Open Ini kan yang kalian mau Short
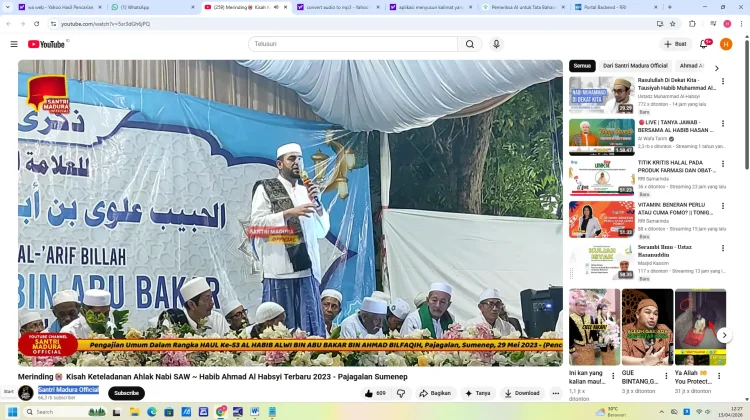This screenshot has height=420, width=750. click(x=595, y=327)
